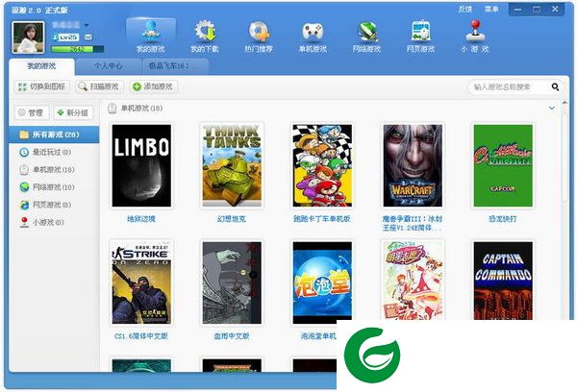
Task: Open 反馈 feedback menu
Action: [465, 10]
